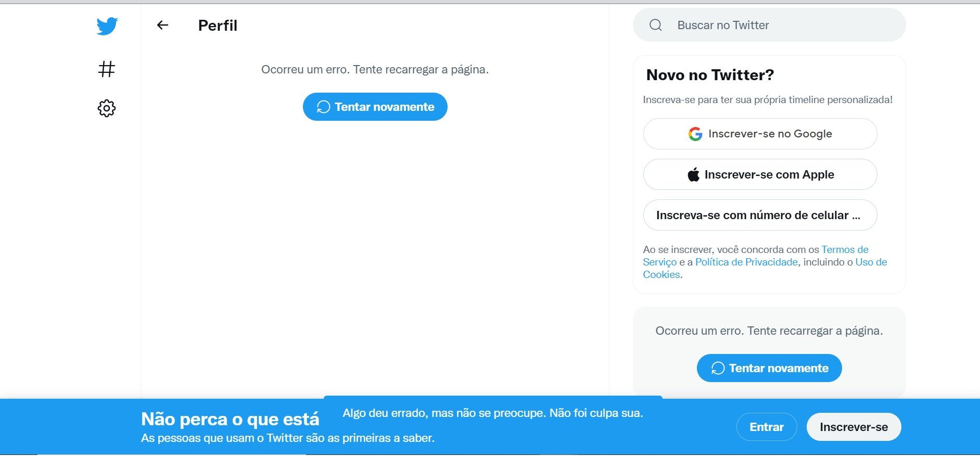Click the 'Algo deu errado' toast message
This screenshot has width=980, height=456.
493,413
